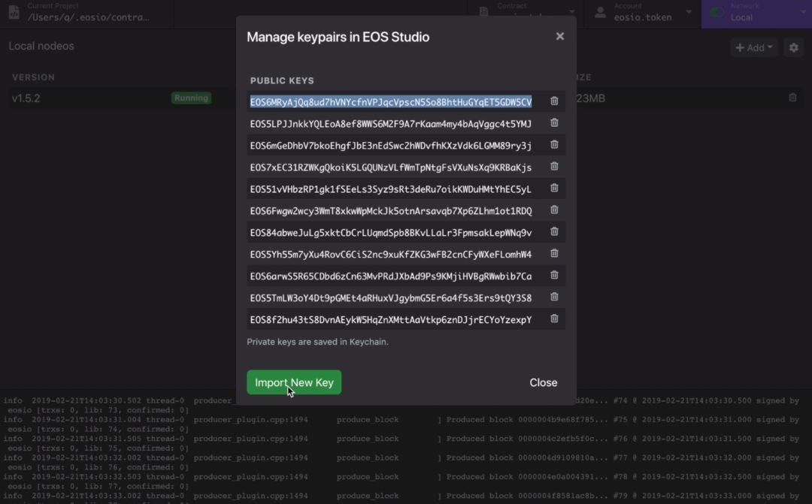Delete the key starting with EOS6MRyAjQq8
Image resolution: width=812 pixels, height=504 pixels.
point(554,101)
